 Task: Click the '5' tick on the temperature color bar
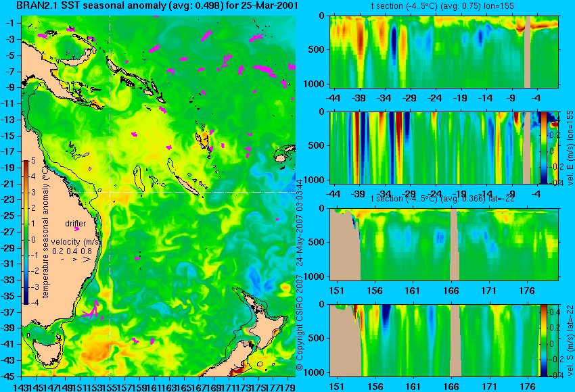pos(33,161)
